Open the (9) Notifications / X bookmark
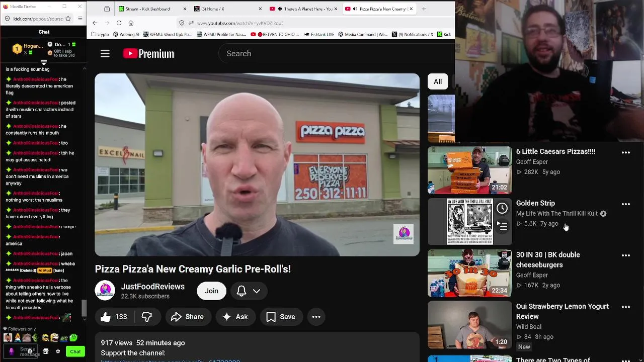Viewport: 644px width, 362px height. click(x=412, y=34)
